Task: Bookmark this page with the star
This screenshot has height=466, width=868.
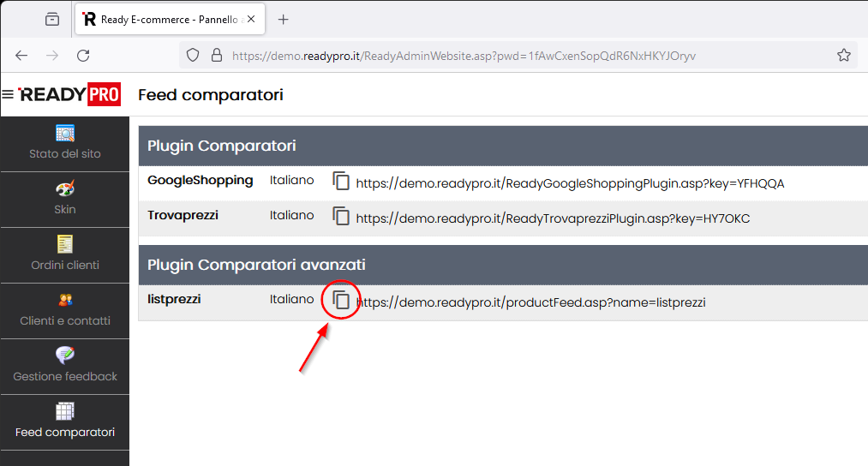Action: click(844, 56)
